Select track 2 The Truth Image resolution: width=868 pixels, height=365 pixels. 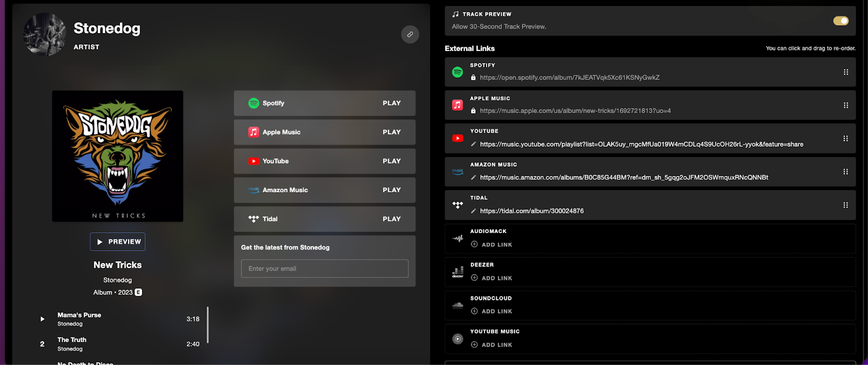click(42, 344)
